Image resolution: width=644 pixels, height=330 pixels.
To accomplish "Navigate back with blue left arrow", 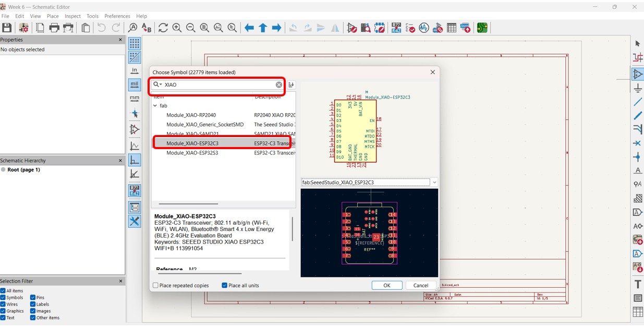I will pos(249,28).
